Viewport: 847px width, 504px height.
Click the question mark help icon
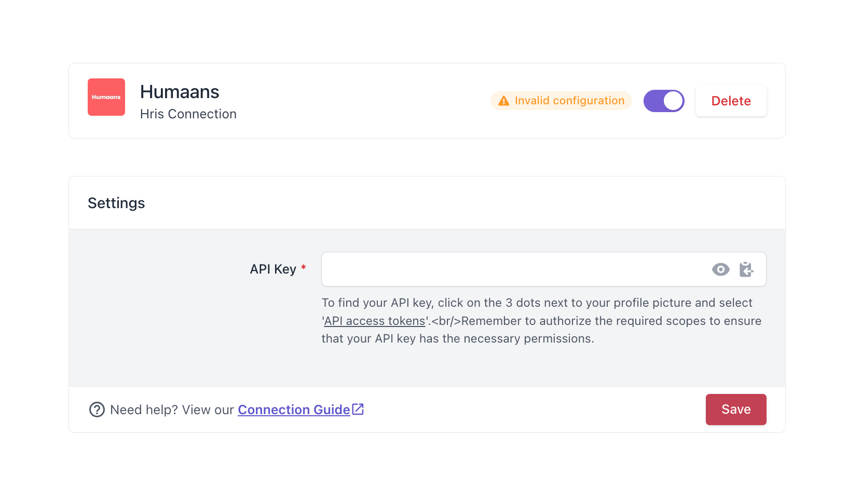[97, 410]
